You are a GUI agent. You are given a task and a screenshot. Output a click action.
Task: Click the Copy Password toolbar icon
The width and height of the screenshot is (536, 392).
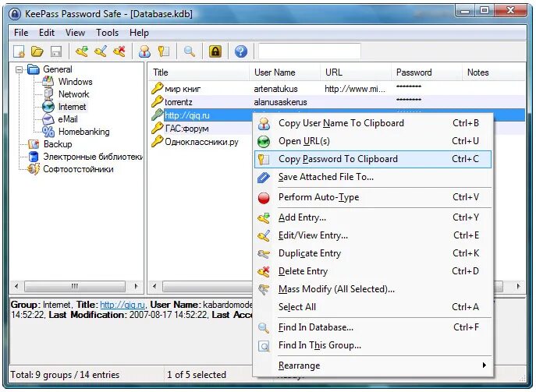(x=164, y=51)
